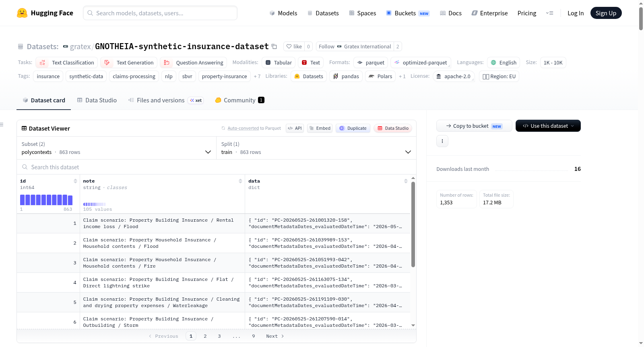This screenshot has width=644, height=347.
Task: Click the Sign Up button
Action: click(x=606, y=13)
